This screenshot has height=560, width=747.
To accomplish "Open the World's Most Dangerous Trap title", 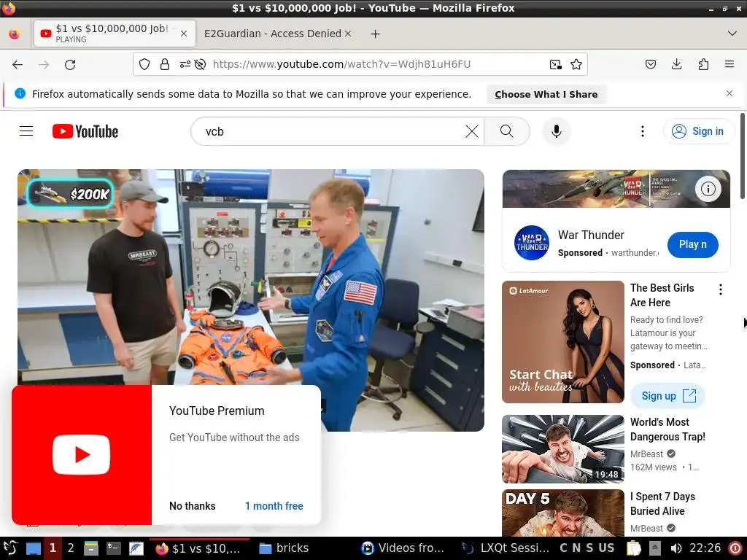I will point(667,429).
